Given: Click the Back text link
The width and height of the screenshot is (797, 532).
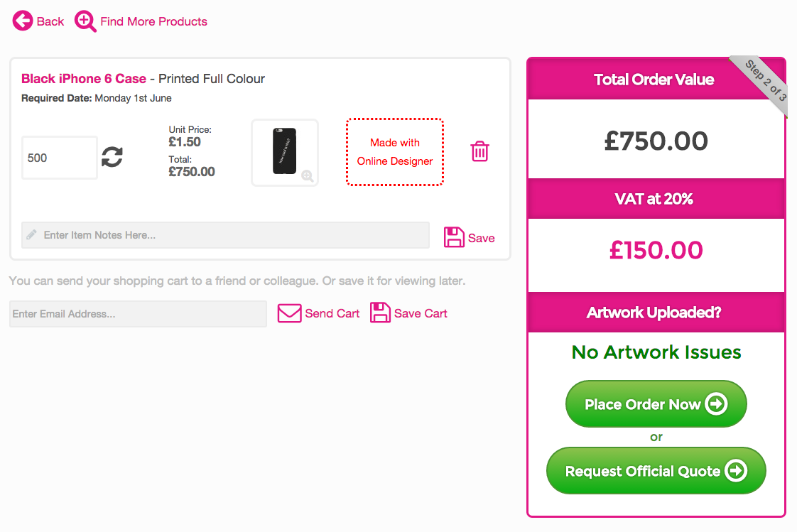Looking at the screenshot, I should pyautogui.click(x=50, y=21).
